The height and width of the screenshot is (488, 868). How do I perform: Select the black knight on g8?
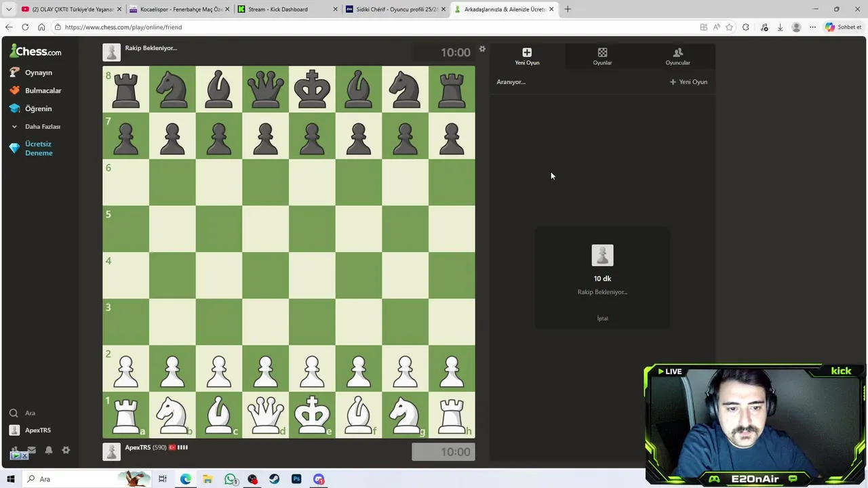(405, 89)
